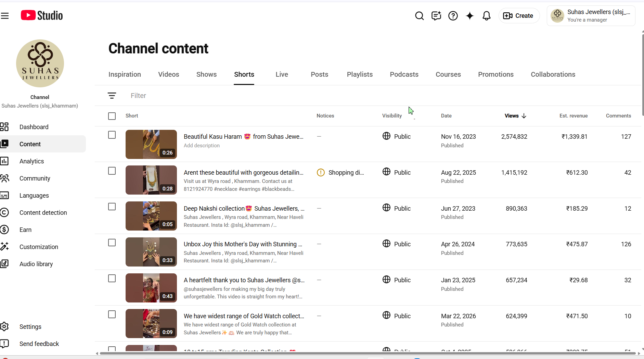Click the Ask Studio sparkle icon
The height and width of the screenshot is (359, 644).
coord(469,16)
